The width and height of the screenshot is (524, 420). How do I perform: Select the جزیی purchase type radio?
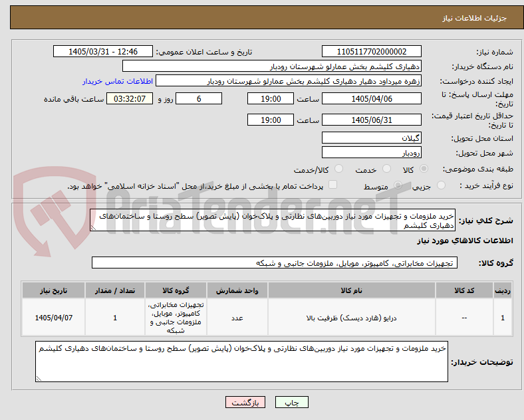pos(441,185)
